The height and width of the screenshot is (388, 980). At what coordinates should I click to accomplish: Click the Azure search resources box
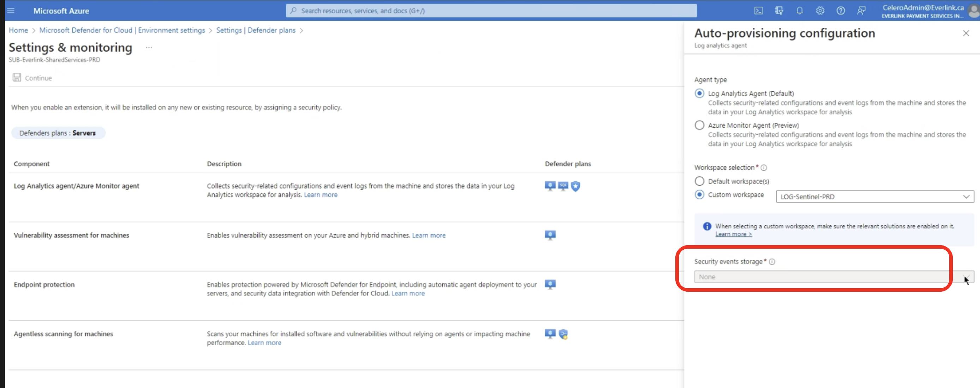tap(491, 11)
